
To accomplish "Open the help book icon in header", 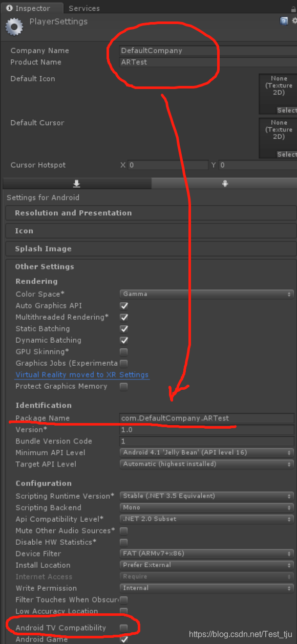I will coord(284,21).
